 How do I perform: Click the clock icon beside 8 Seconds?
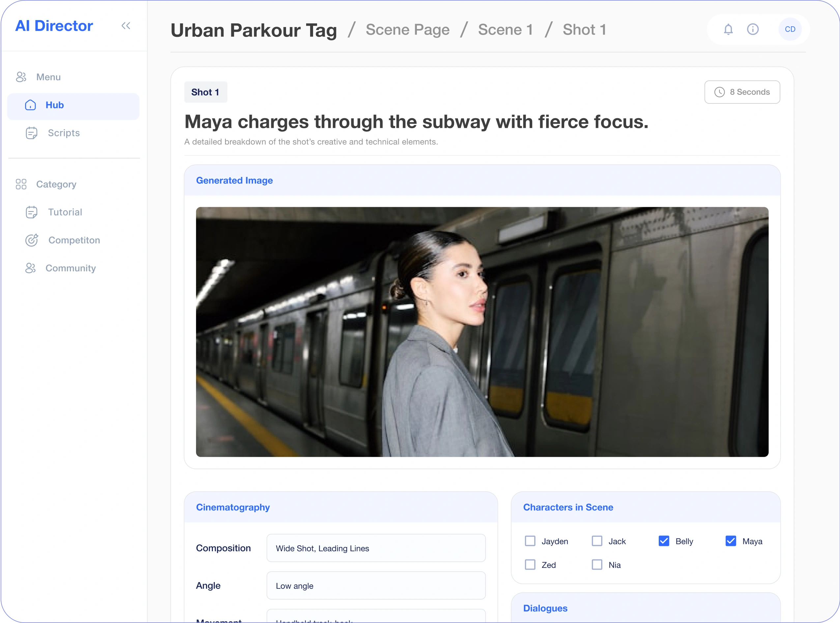(719, 92)
